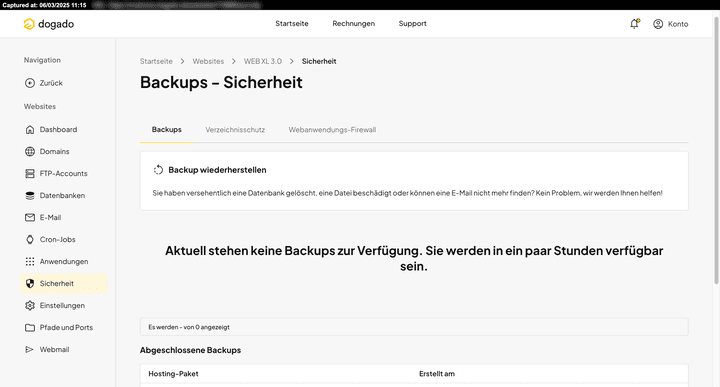Image resolution: width=720 pixels, height=387 pixels.
Task: Click the Anwendungen grid icon
Action: pyautogui.click(x=30, y=262)
